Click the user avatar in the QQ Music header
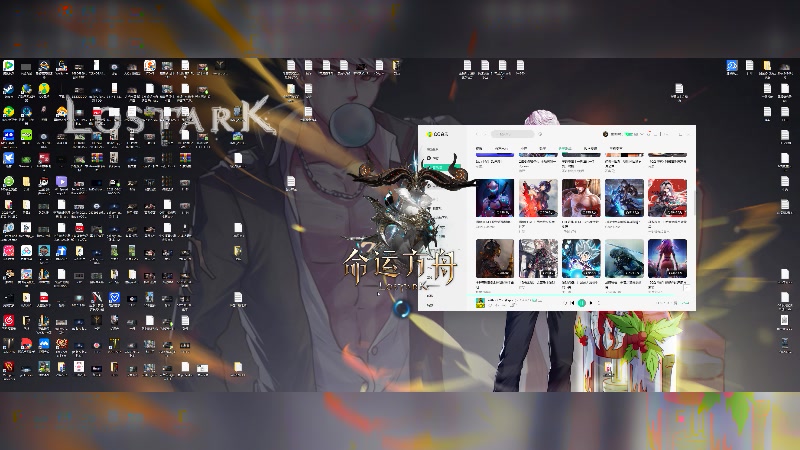Image resolution: width=800 pixels, height=450 pixels. coord(605,134)
